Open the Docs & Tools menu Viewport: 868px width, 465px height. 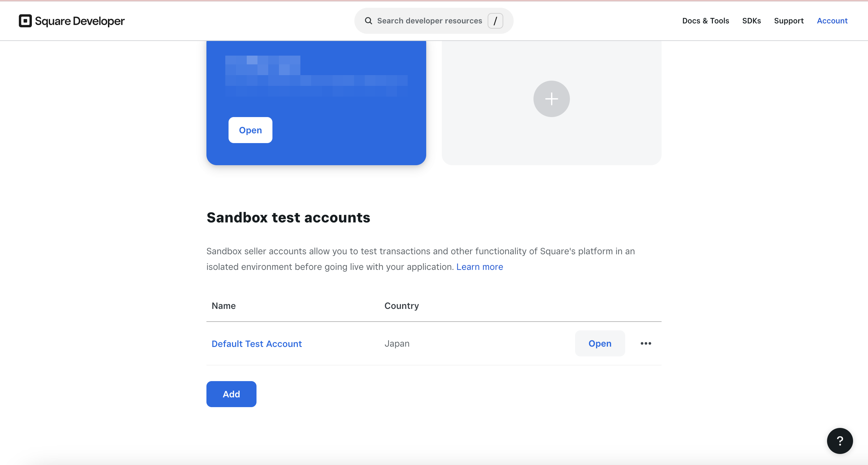point(705,21)
